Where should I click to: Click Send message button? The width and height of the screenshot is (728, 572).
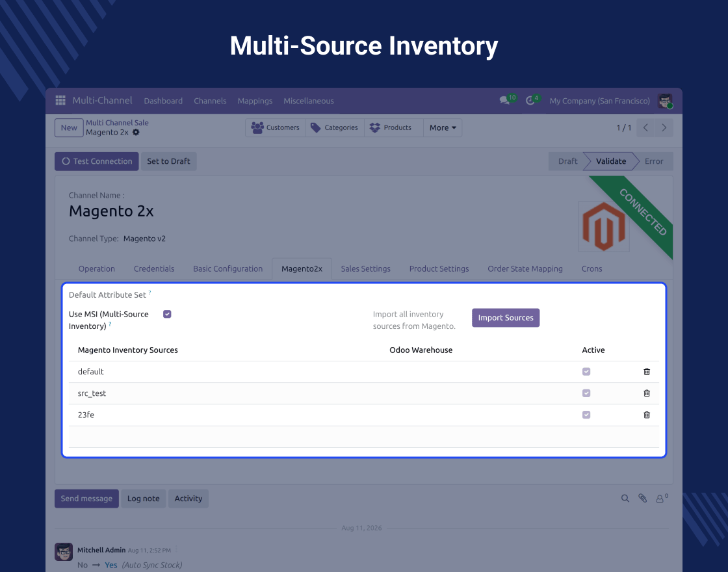[x=86, y=498]
